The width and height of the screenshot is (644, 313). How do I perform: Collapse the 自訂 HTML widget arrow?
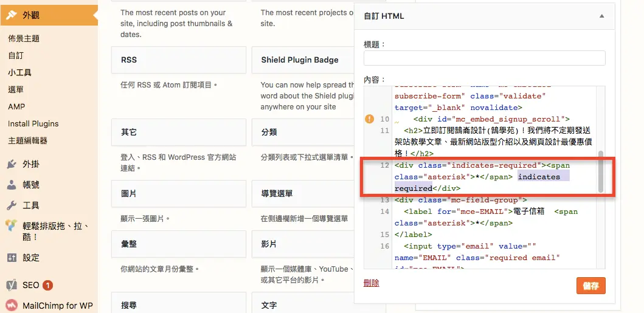coord(601,16)
